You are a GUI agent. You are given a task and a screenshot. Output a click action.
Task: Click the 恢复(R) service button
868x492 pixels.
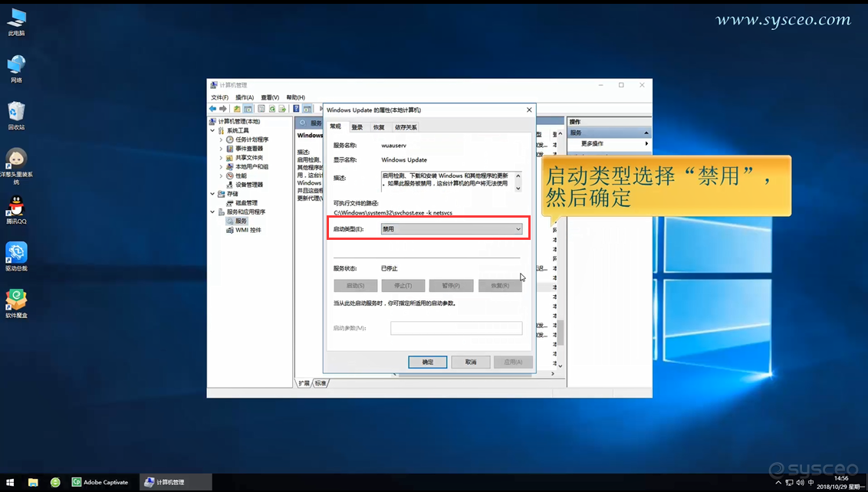click(500, 286)
